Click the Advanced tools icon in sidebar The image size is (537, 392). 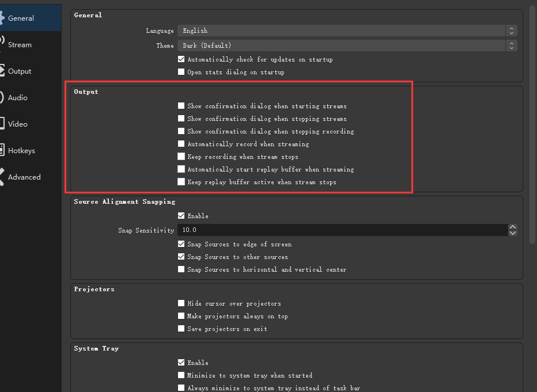(2, 177)
